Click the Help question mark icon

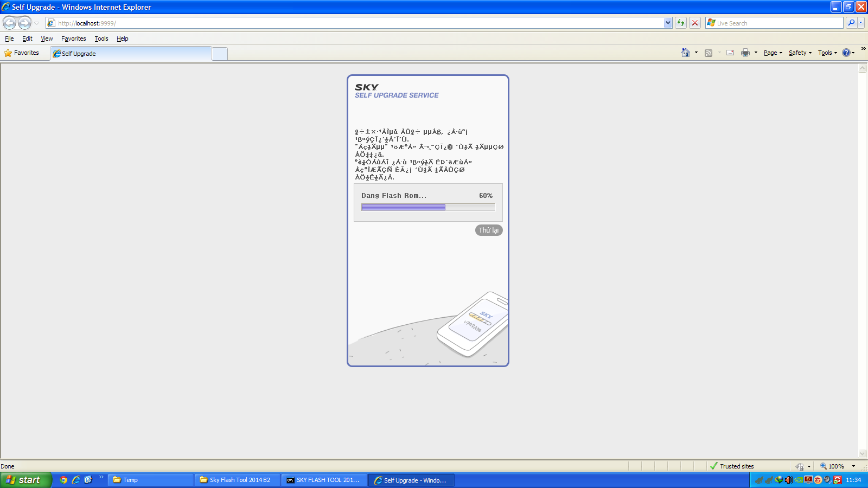coord(846,53)
